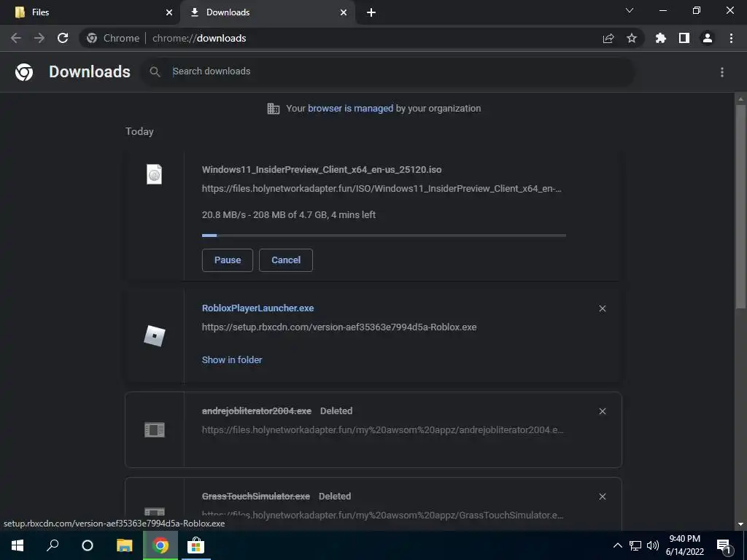Click the andrejobliterator2004.exe file icon
This screenshot has width=747, height=560.
[x=155, y=430]
